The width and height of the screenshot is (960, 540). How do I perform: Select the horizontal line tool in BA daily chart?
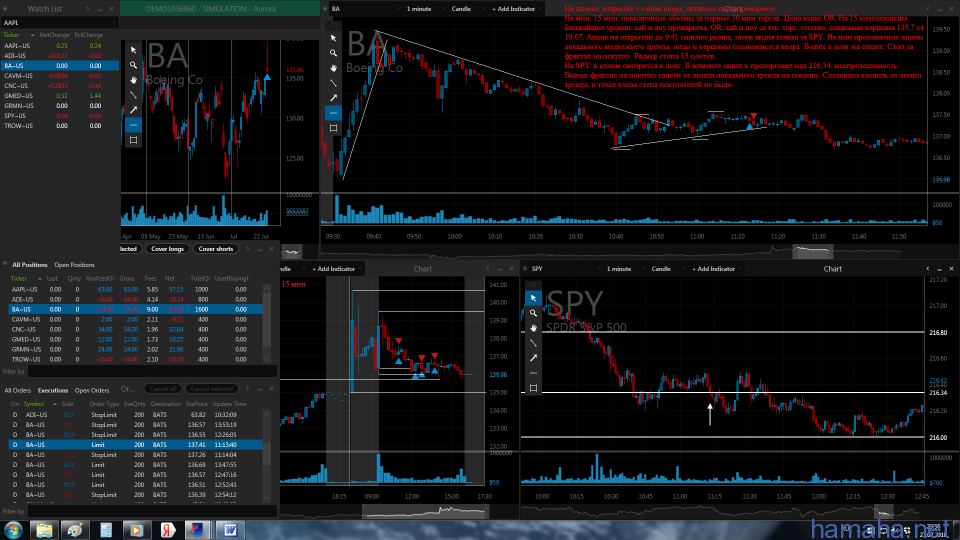133,125
